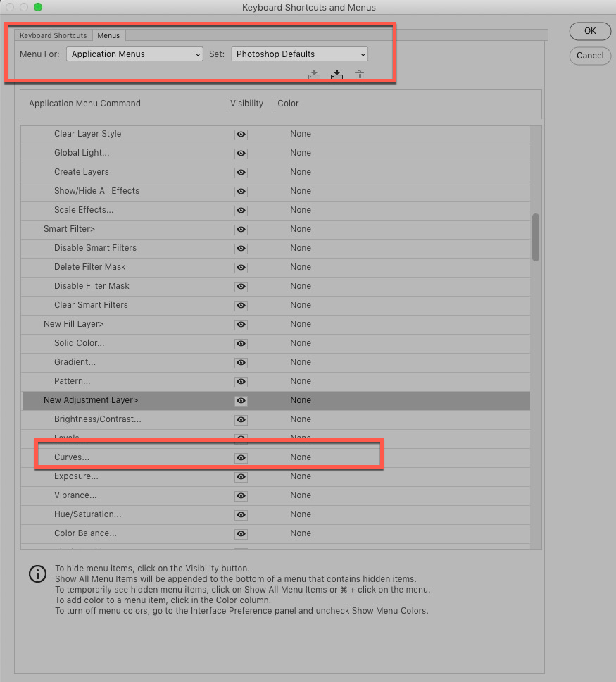The width and height of the screenshot is (616, 682).
Task: Hide the Solid Color command
Action: [241, 344]
